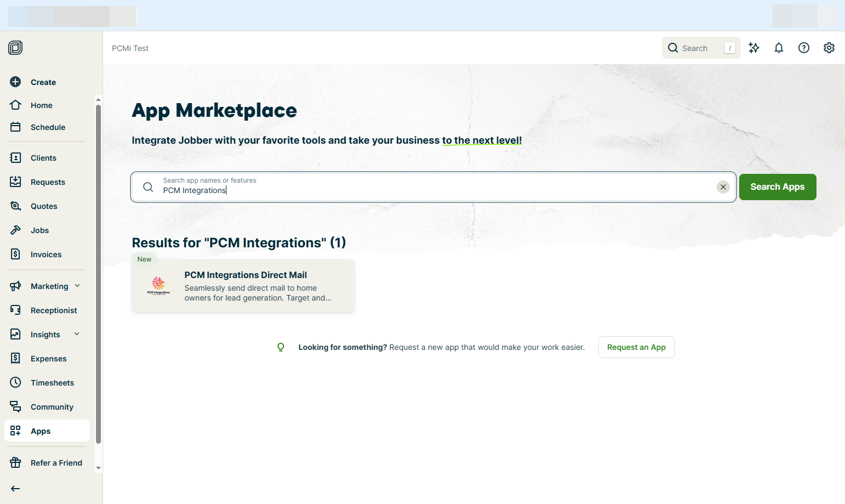Click sidebar scroll down arrow
The image size is (845, 504).
click(98, 468)
